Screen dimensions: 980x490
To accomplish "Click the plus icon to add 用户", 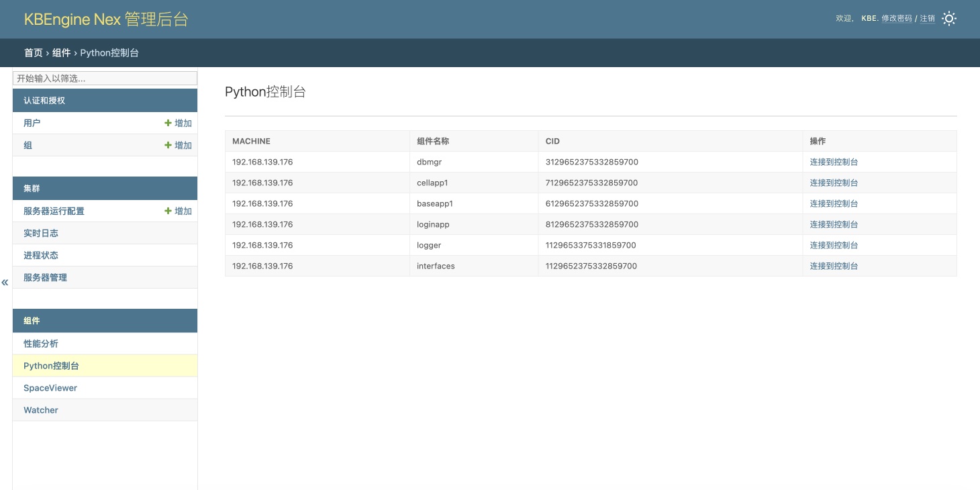I will point(168,124).
